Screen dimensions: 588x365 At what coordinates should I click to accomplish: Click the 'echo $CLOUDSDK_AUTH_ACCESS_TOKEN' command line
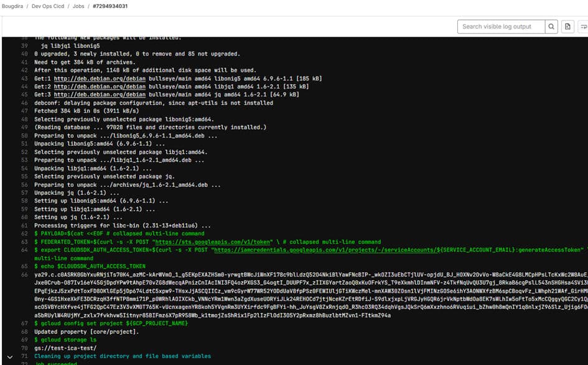tap(93, 266)
